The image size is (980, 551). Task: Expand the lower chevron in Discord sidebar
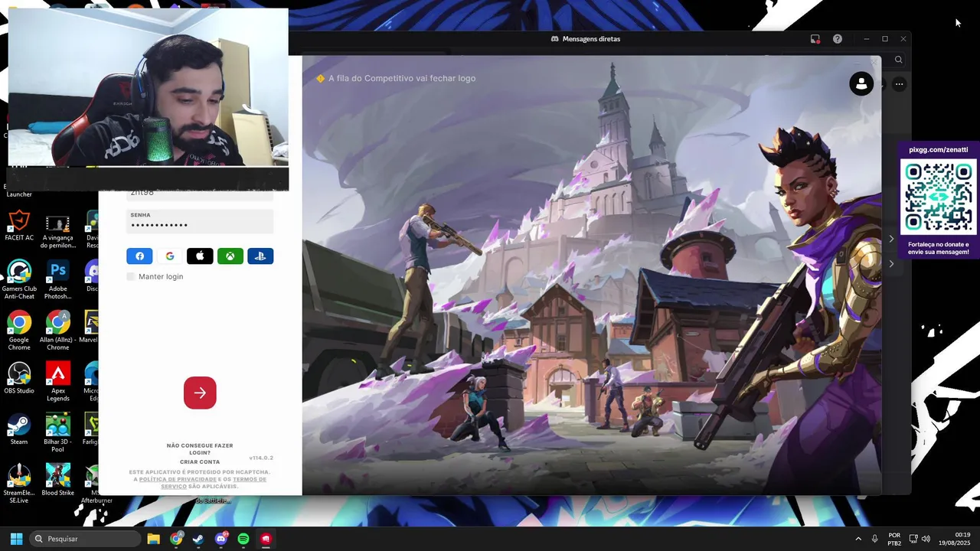coord(891,264)
